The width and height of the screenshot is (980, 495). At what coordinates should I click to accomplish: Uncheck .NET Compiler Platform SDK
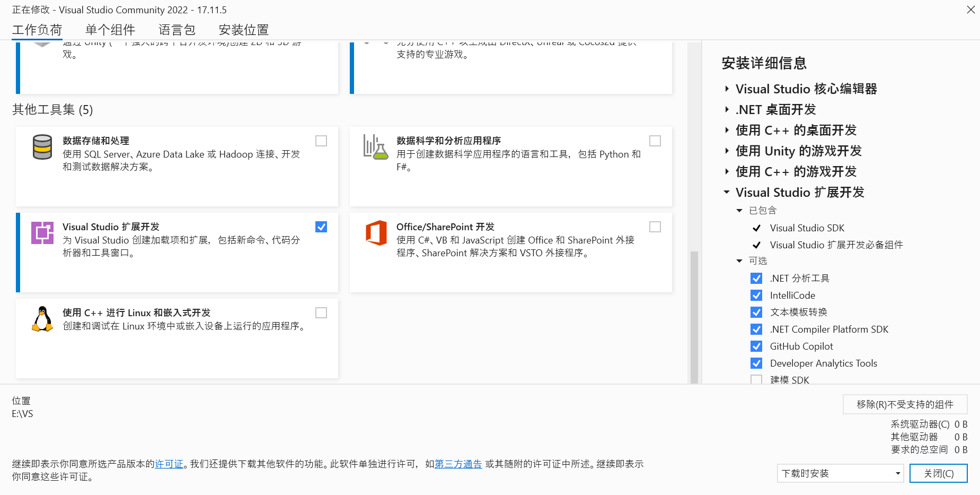[756, 329]
